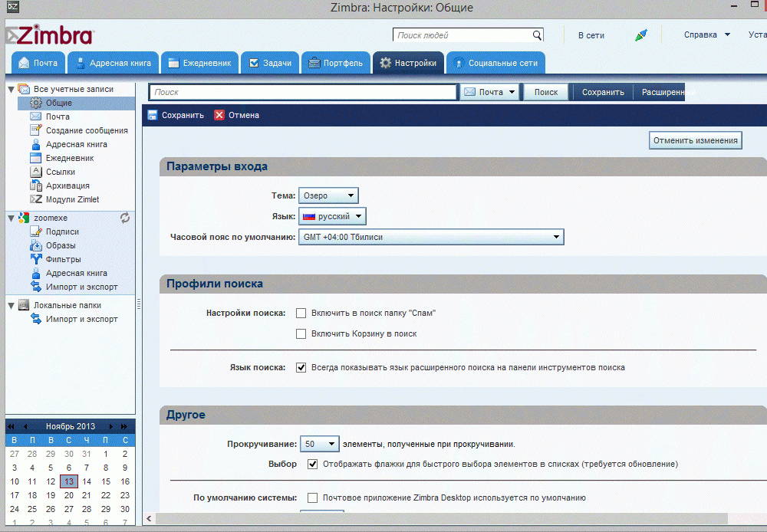Open the time zone dropdown
Screen dimensions: 767x532
[x=430, y=237]
